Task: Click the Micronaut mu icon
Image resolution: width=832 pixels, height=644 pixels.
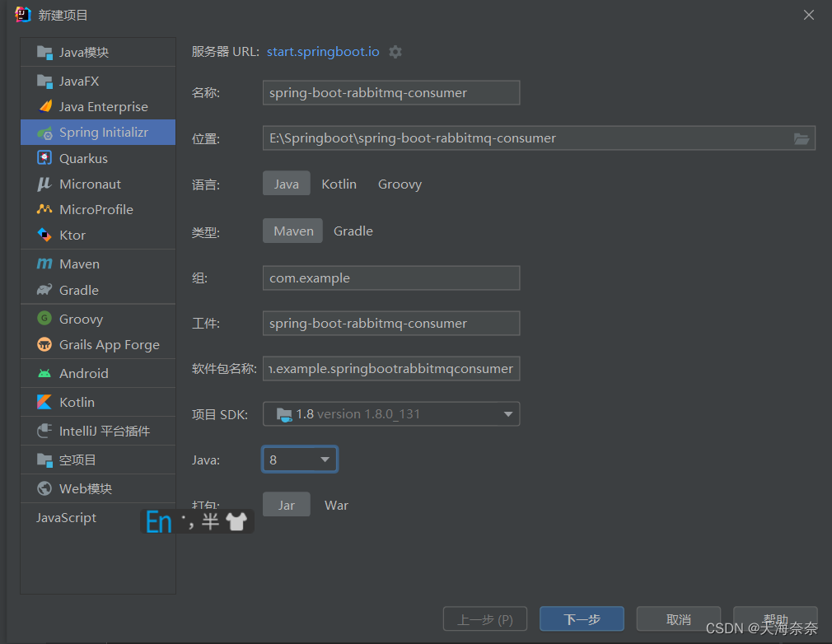Action: 44,184
